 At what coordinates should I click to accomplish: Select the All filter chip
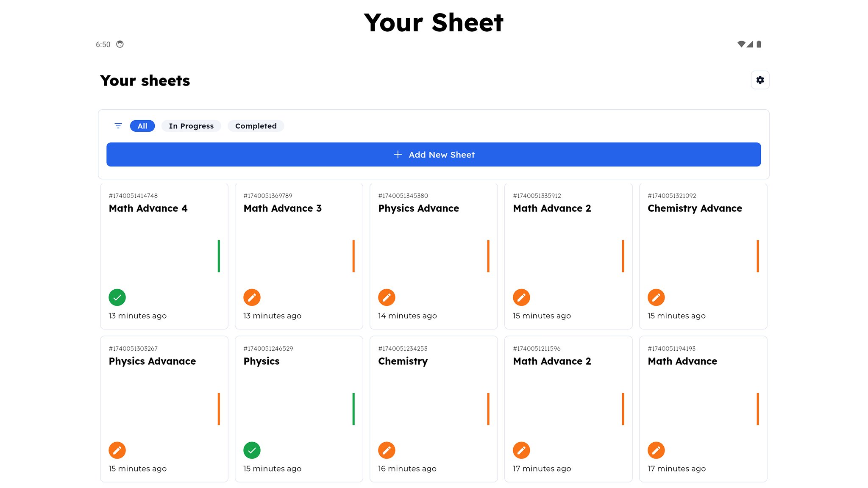(142, 126)
